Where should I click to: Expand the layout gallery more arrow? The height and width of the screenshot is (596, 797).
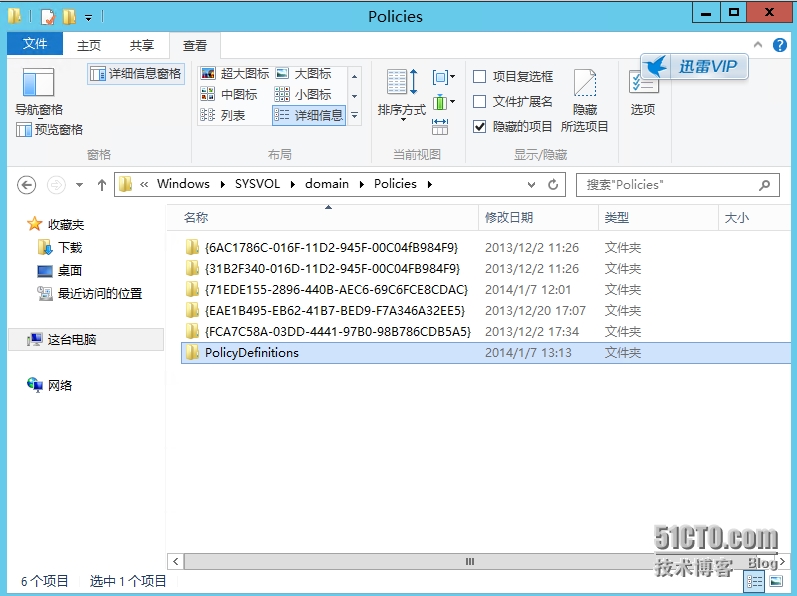click(x=355, y=116)
